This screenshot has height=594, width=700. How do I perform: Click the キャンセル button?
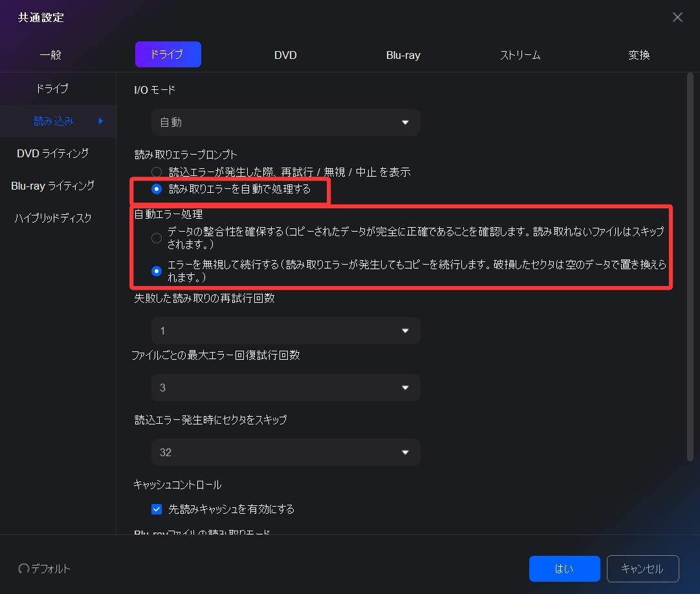click(x=642, y=569)
